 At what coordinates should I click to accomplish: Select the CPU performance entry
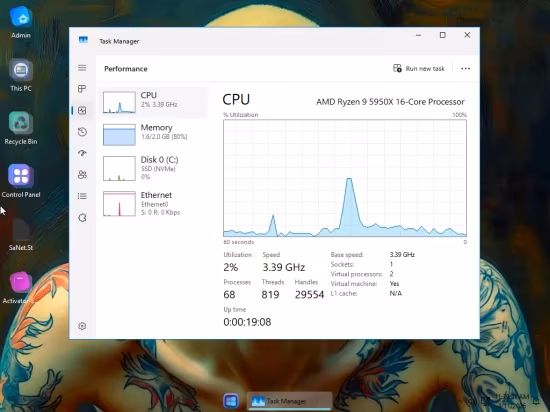[x=154, y=102]
